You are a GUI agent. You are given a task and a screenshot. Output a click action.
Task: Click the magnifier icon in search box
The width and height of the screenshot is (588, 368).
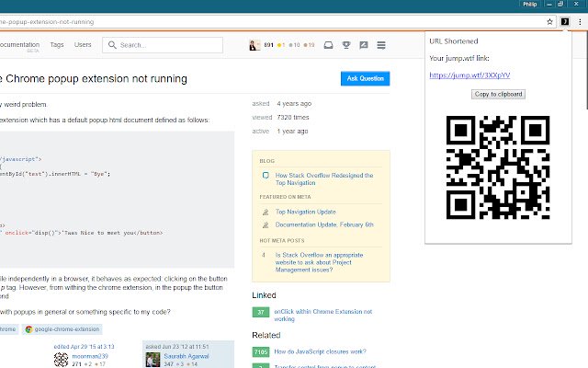112,45
